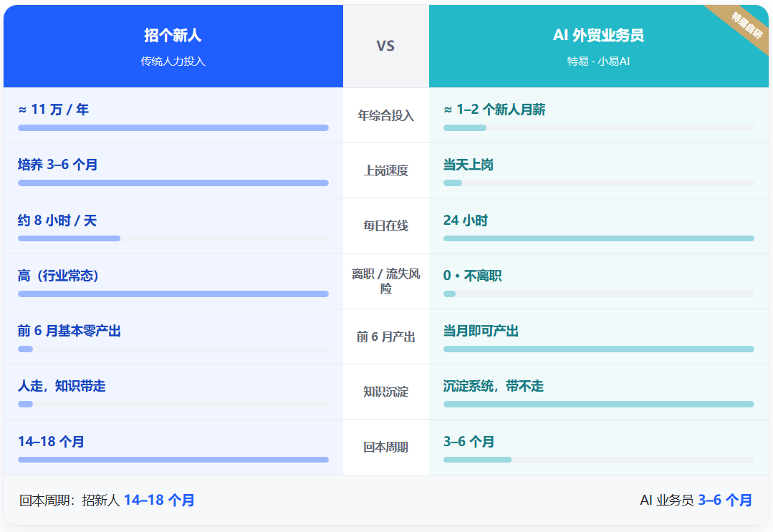
Task: Click the ≈ 11 万 / 年 progress bar
Action: [173, 128]
